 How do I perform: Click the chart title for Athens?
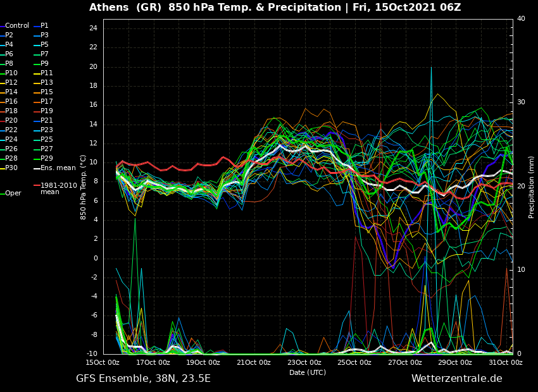click(275, 8)
